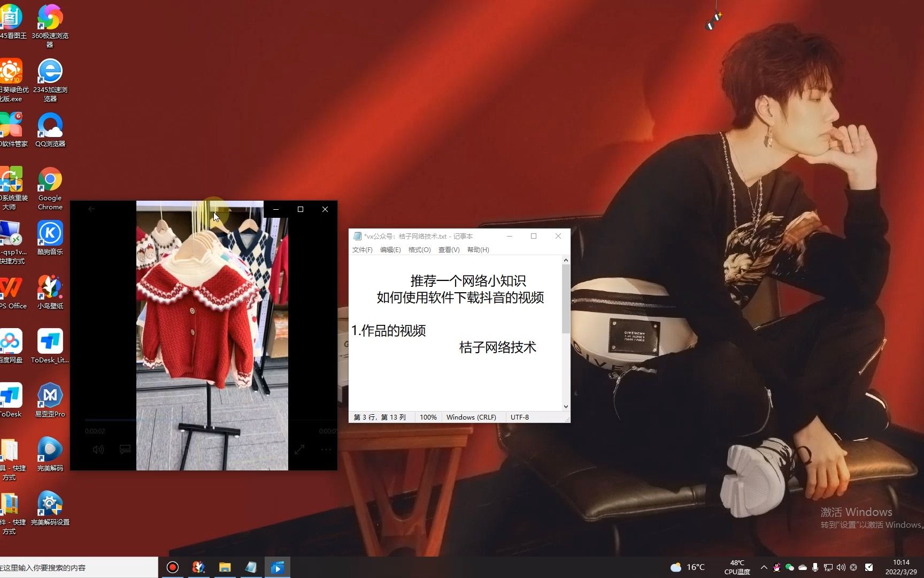Click the 第 3 行，第 13 列 status entry
924x578 pixels.
pos(380,417)
